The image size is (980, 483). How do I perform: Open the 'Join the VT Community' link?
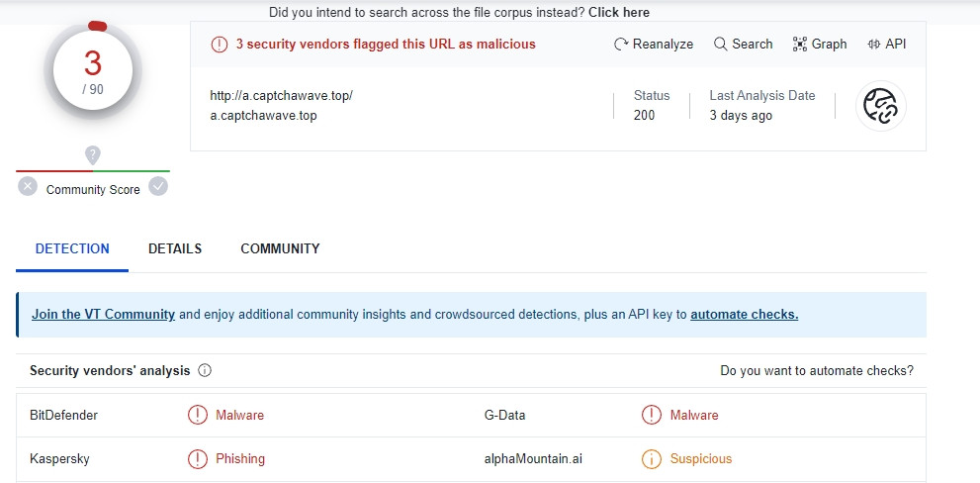tap(103, 315)
